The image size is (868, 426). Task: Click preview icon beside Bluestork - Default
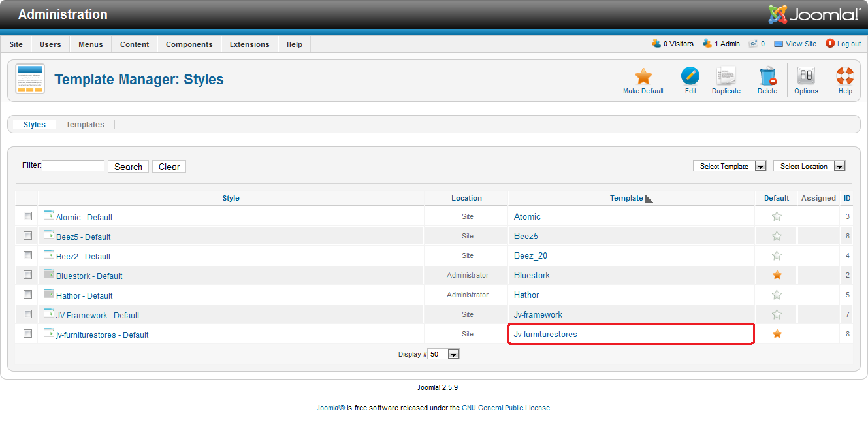point(49,274)
